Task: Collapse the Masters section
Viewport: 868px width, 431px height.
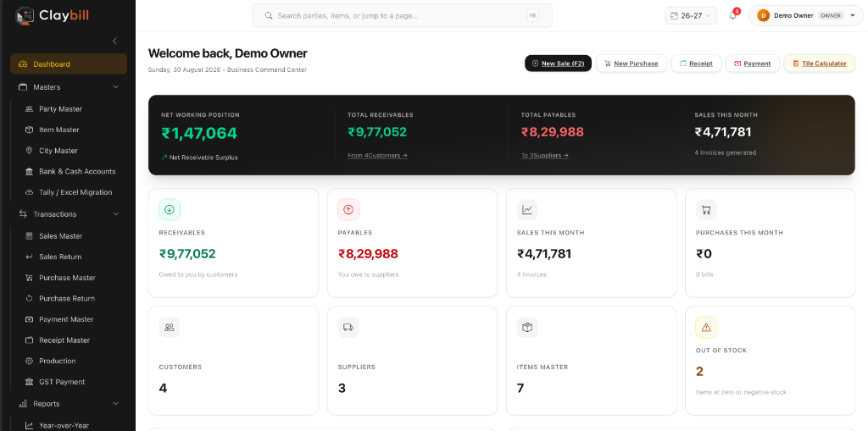Action: pos(115,87)
